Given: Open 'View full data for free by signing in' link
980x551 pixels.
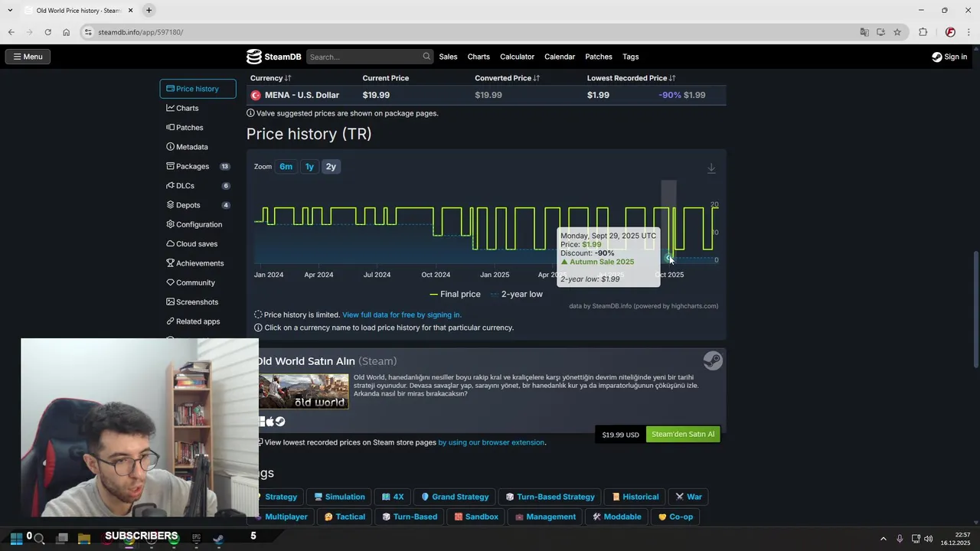Looking at the screenshot, I should pyautogui.click(x=402, y=315).
